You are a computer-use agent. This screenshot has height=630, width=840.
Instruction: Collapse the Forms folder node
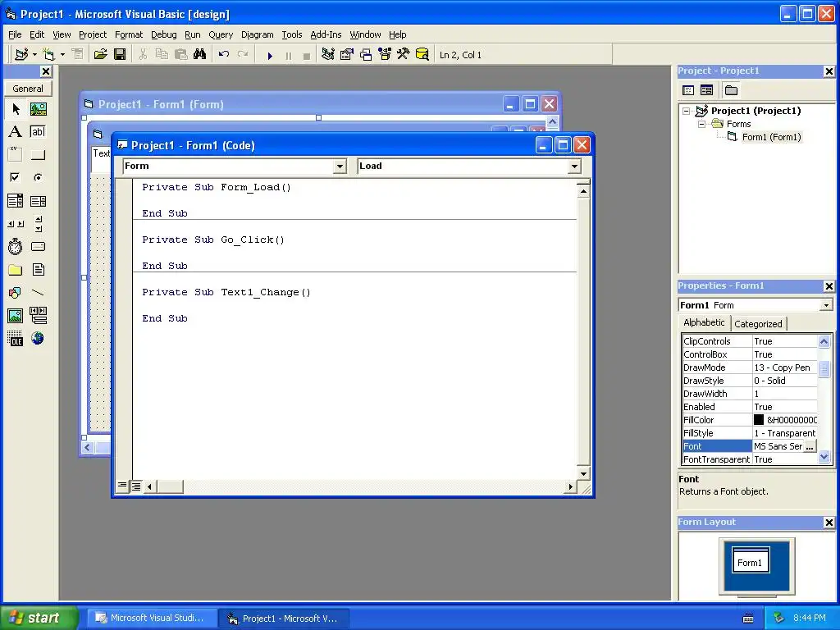point(702,125)
